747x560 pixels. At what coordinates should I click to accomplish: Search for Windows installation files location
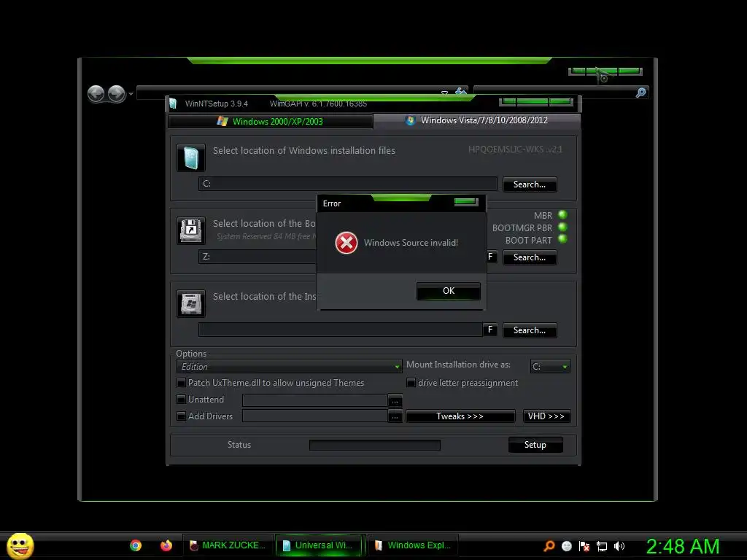click(530, 184)
